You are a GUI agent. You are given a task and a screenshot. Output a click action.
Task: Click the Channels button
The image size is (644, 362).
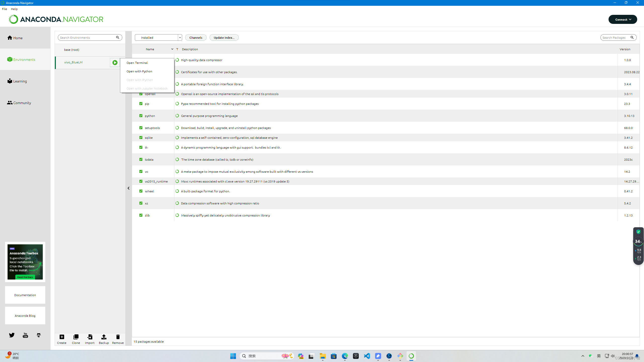click(196, 37)
